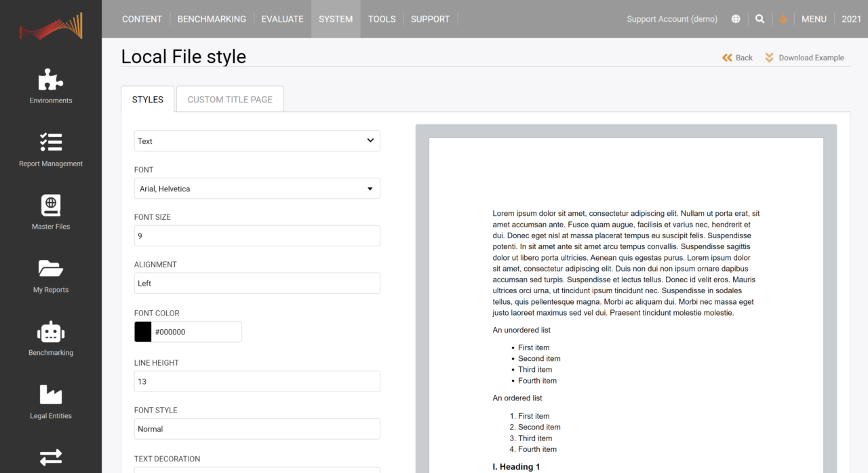868x473 pixels.
Task: Click the Font Size input field
Action: pyautogui.click(x=256, y=235)
